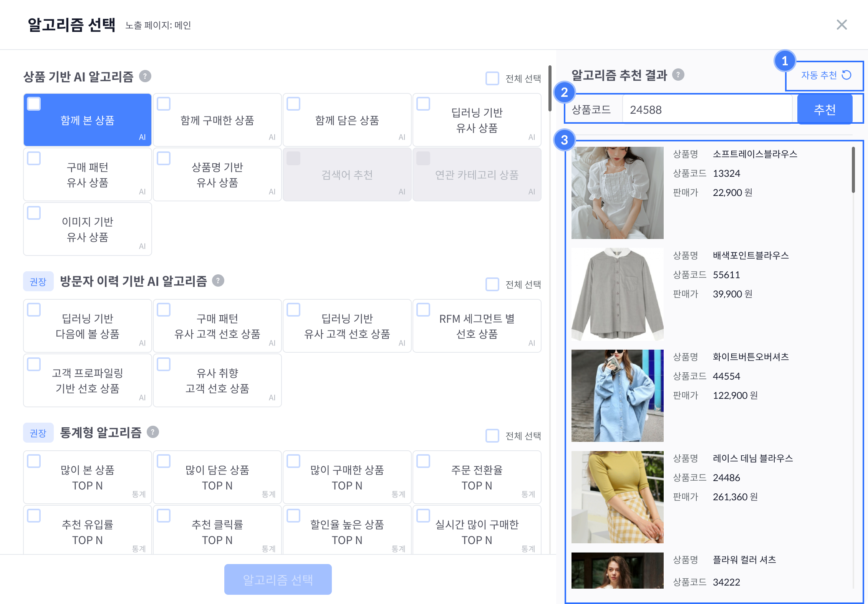Select the 이미지 기반 유사 상품 card
This screenshot has height=604, width=868.
point(88,229)
